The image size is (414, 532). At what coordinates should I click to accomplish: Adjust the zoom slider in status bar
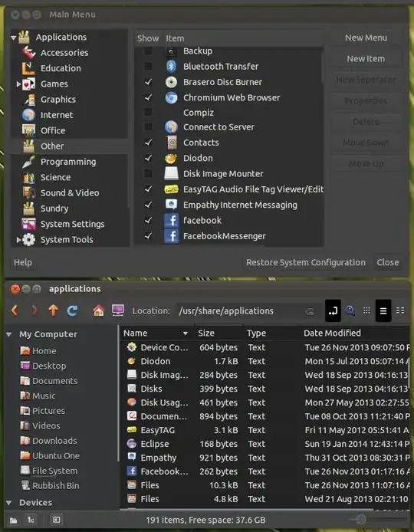pyautogui.click(x=361, y=520)
